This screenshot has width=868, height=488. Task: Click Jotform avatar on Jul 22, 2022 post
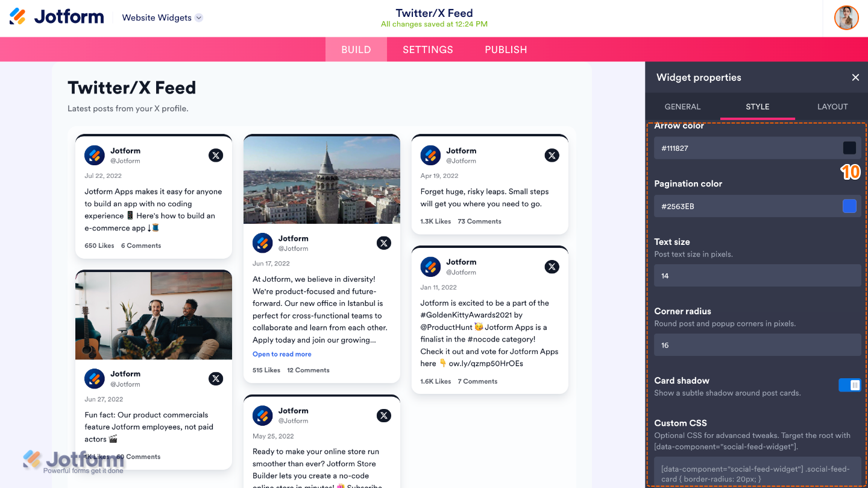pos(95,155)
